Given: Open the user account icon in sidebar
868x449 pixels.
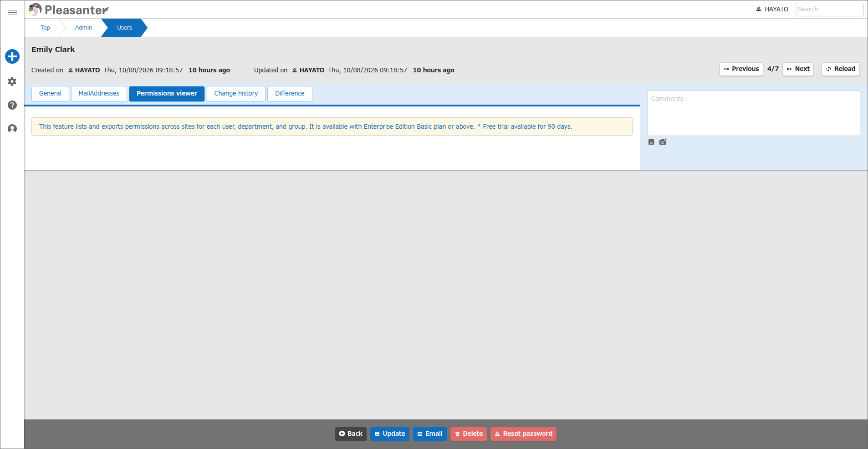Looking at the screenshot, I should tap(12, 129).
